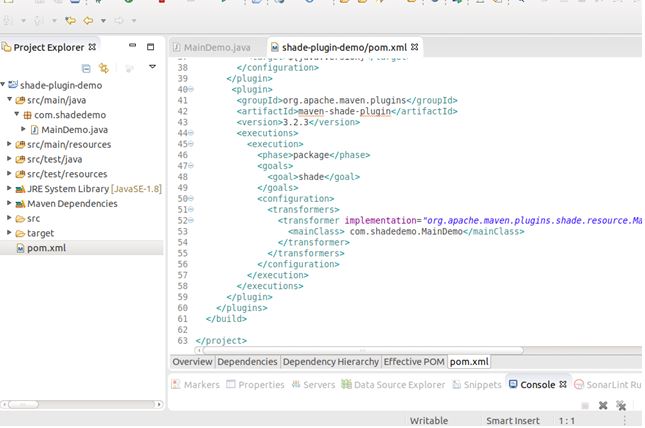Click last edit location toolbar icon

pos(70,20)
